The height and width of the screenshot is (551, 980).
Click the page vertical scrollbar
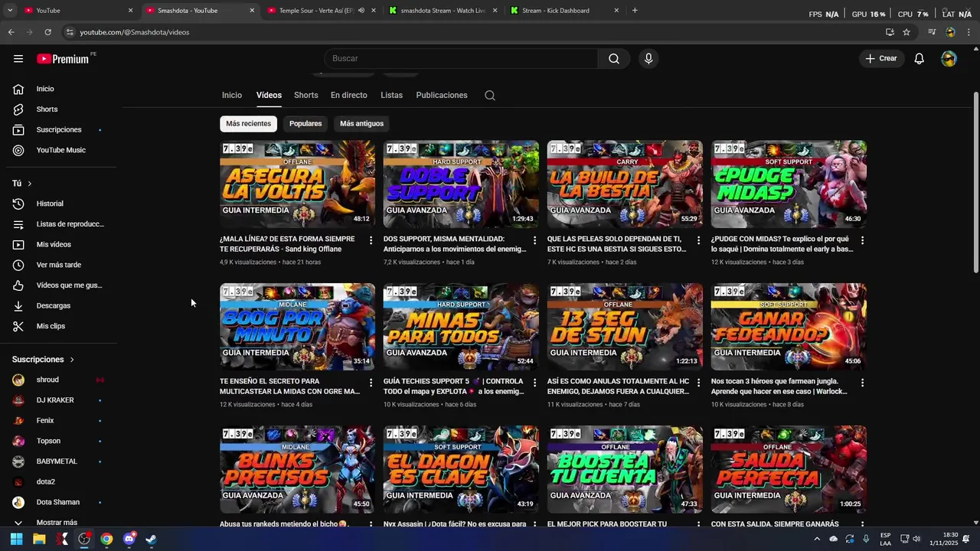click(975, 181)
